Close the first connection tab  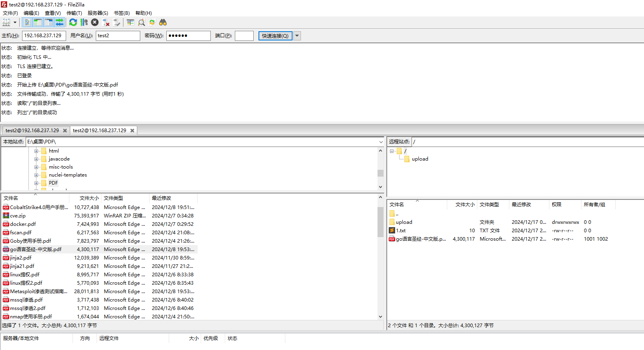(65, 131)
